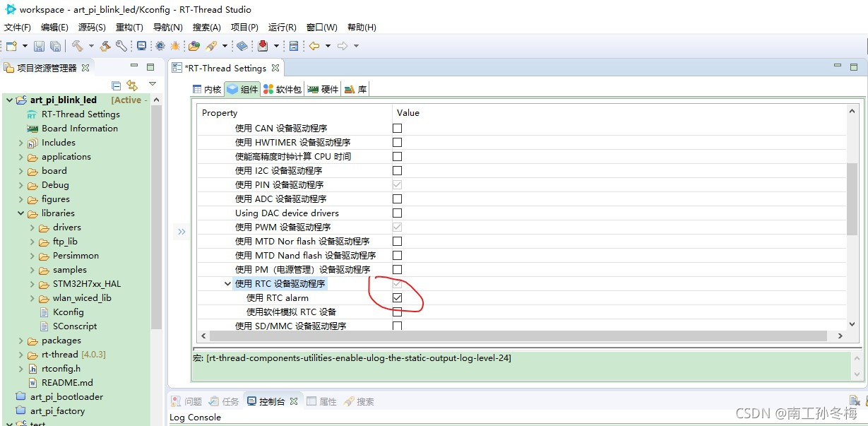
Task: Click the orange bug Debug toolbar icon
Action: pyautogui.click(x=174, y=46)
